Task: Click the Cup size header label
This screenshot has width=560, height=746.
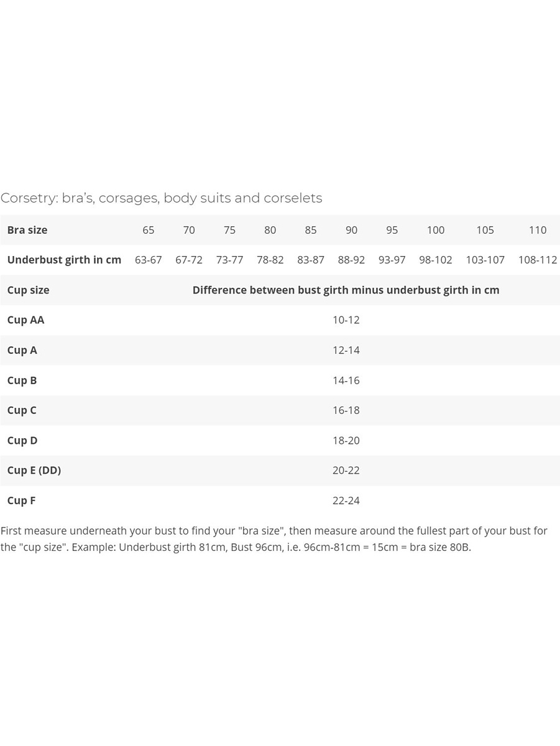Action: coord(28,290)
